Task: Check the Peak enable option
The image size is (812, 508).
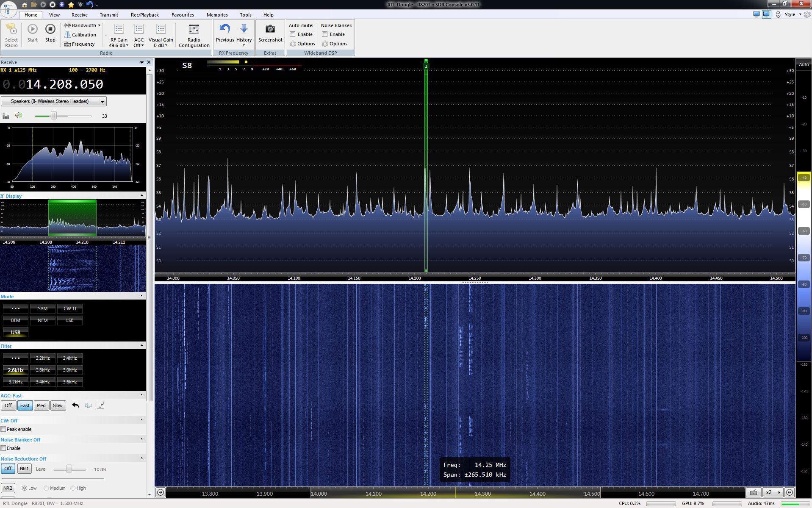Action: tap(4, 429)
